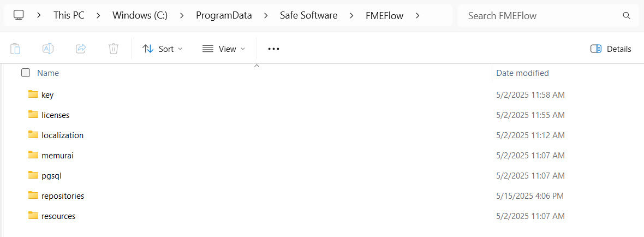Click the Rename icon in toolbar
Image resolution: width=644 pixels, height=237 pixels.
(x=48, y=49)
